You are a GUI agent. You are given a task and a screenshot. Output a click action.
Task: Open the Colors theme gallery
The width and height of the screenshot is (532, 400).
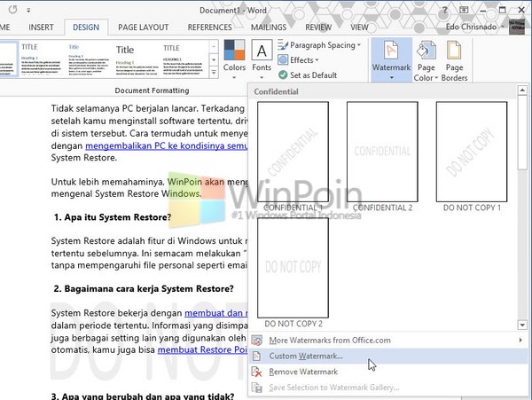234,59
